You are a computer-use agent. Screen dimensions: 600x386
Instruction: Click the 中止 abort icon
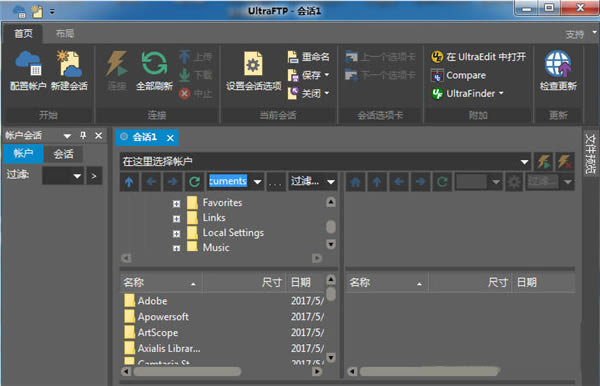[184, 93]
